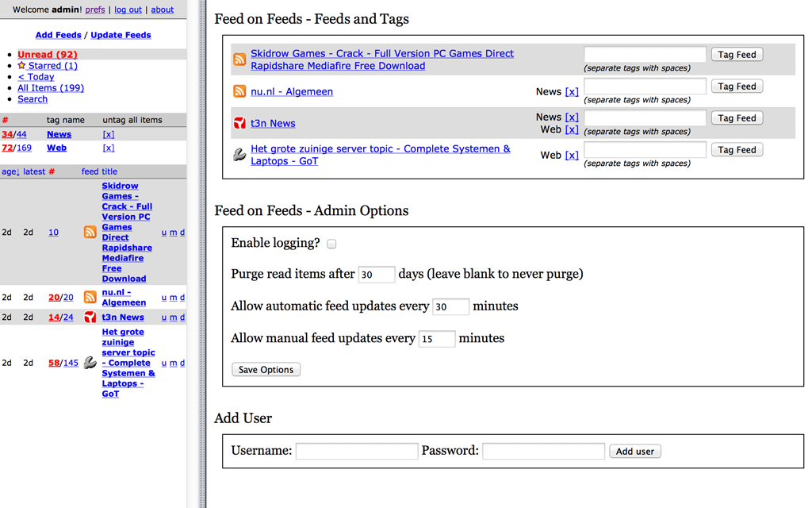The height and width of the screenshot is (508, 812).
Task: Click the star icon next to Starred
Action: pyautogui.click(x=22, y=66)
